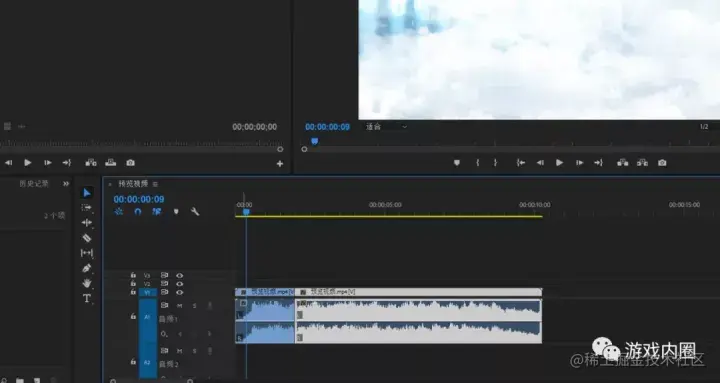
Task: Toggle V1 track output eye icon
Action: pyautogui.click(x=180, y=292)
